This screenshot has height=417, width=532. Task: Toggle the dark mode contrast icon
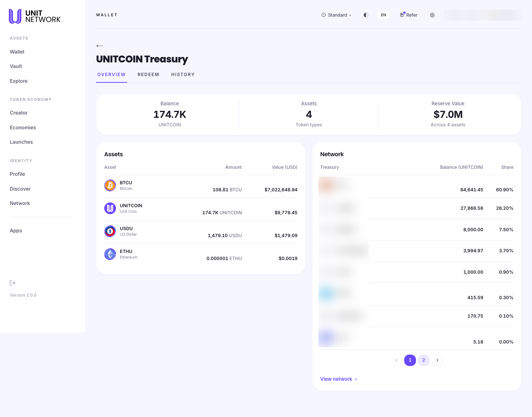click(x=366, y=15)
